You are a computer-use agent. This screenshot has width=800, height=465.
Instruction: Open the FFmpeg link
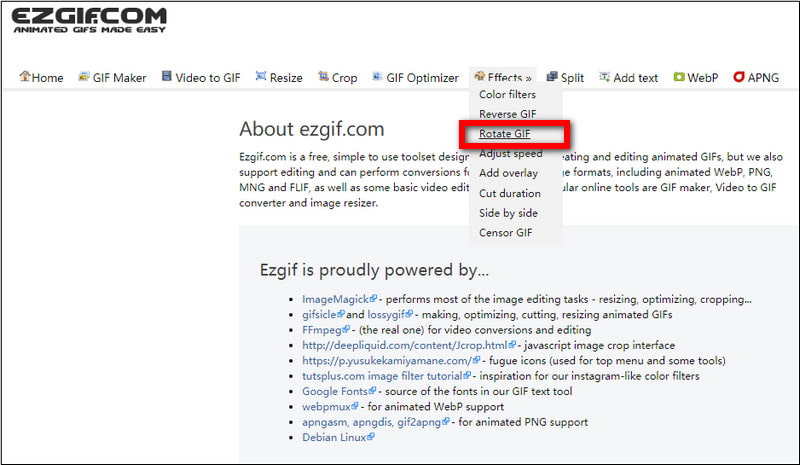pyautogui.click(x=322, y=329)
